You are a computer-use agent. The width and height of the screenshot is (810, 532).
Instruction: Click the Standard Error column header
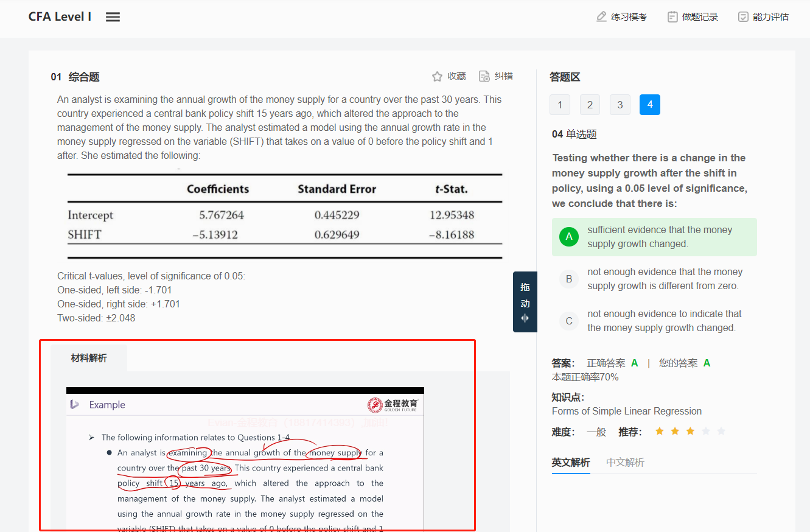tap(337, 189)
